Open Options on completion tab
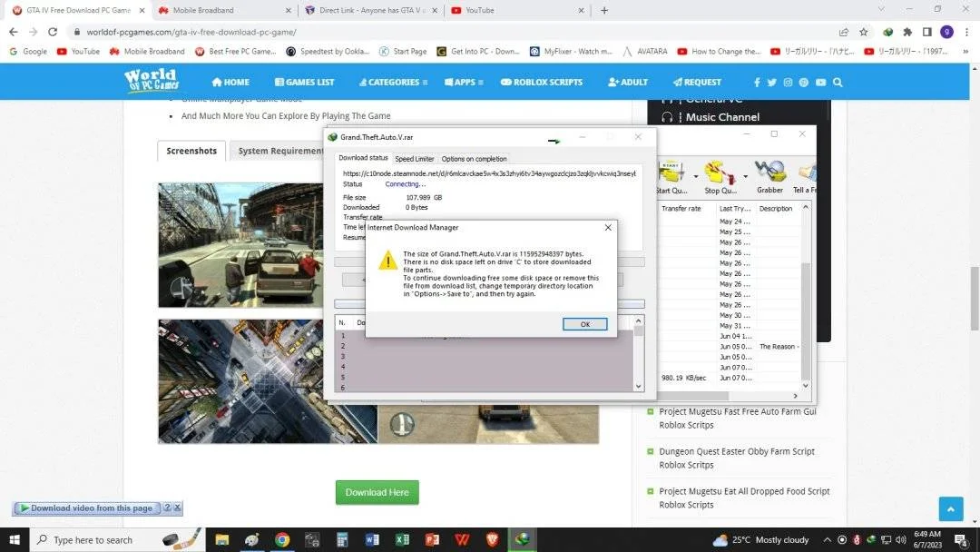The image size is (980, 552). click(474, 159)
